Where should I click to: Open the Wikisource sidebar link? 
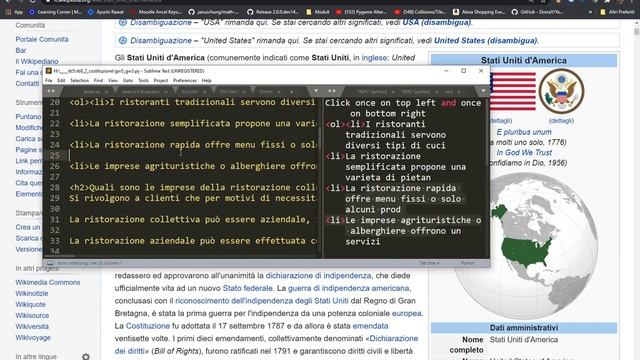click(x=32, y=315)
